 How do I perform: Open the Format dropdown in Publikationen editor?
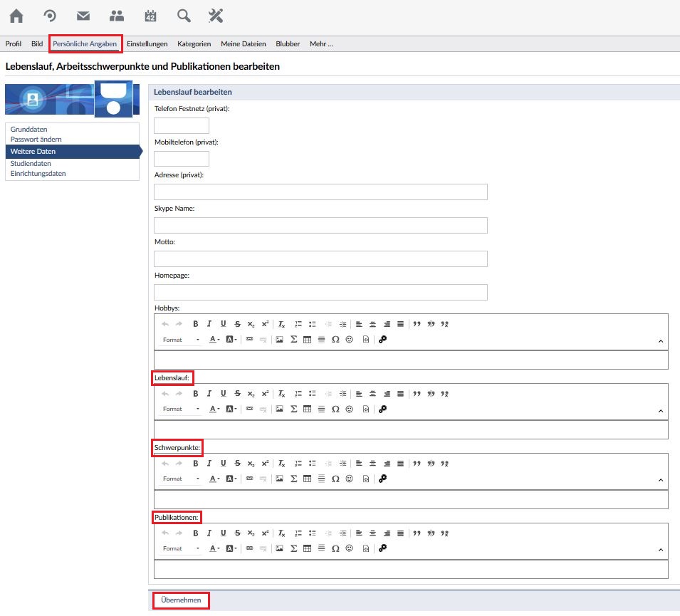[181, 549]
